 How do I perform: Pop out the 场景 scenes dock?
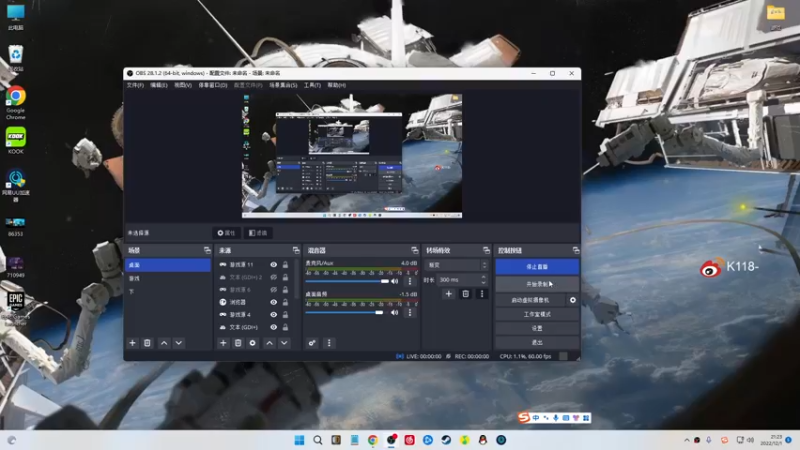click(x=207, y=250)
